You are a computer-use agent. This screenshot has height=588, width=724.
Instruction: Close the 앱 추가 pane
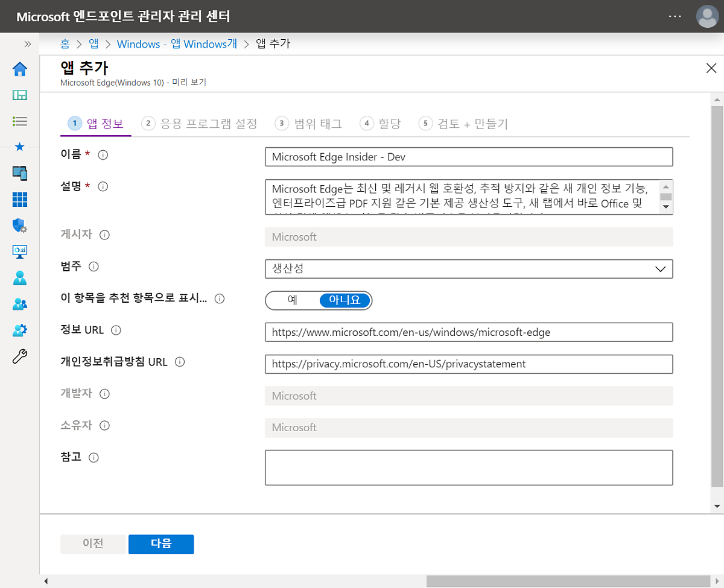[711, 68]
